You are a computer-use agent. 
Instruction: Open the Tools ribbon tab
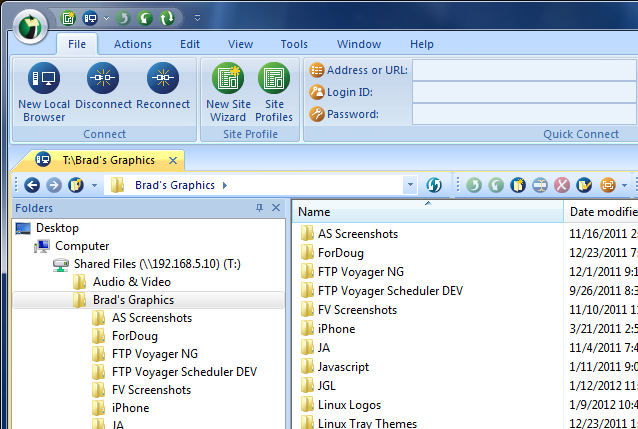coord(294,44)
